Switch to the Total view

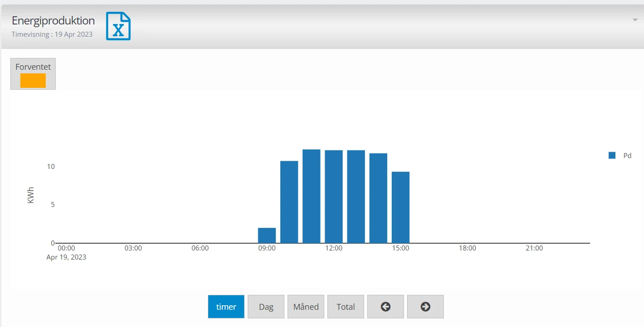[346, 307]
